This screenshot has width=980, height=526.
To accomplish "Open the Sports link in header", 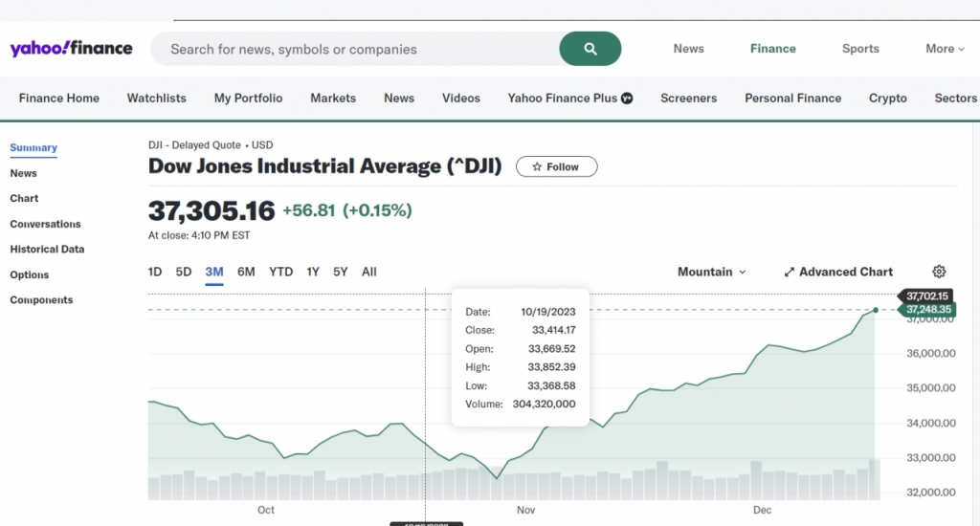I will coord(860,49).
